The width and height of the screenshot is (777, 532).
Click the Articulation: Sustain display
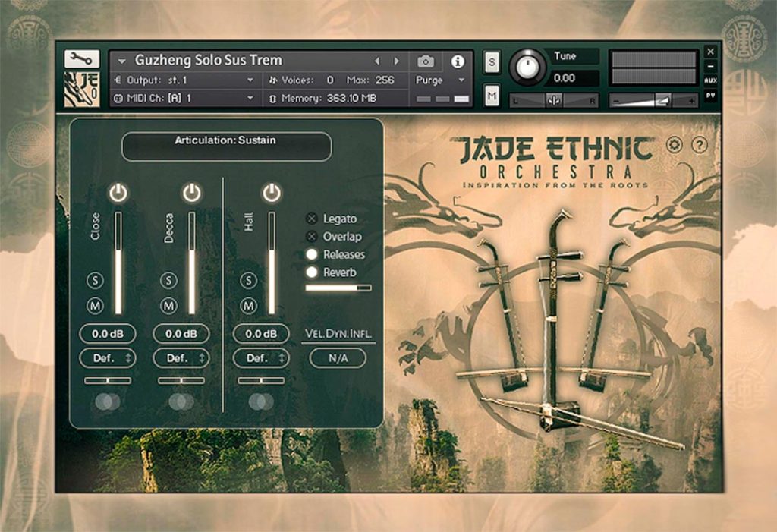pos(226,146)
